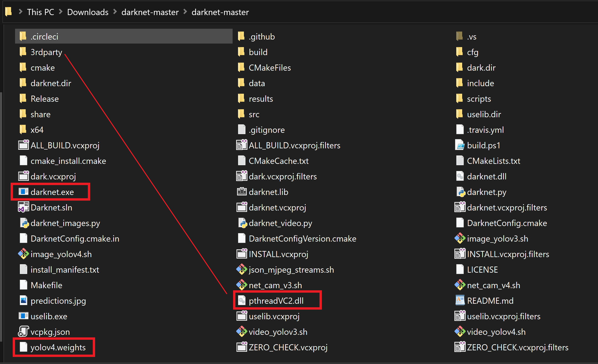
Task: Go to This PC from the address bar
Action: click(x=40, y=12)
